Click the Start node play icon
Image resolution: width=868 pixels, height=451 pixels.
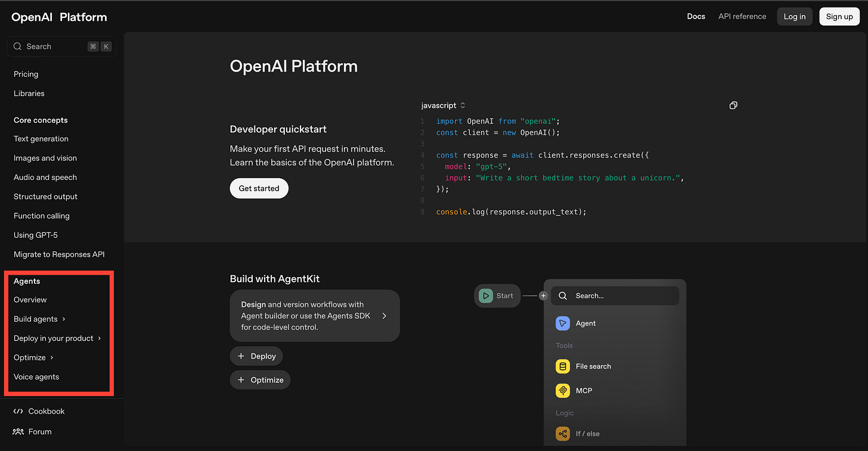[486, 296]
